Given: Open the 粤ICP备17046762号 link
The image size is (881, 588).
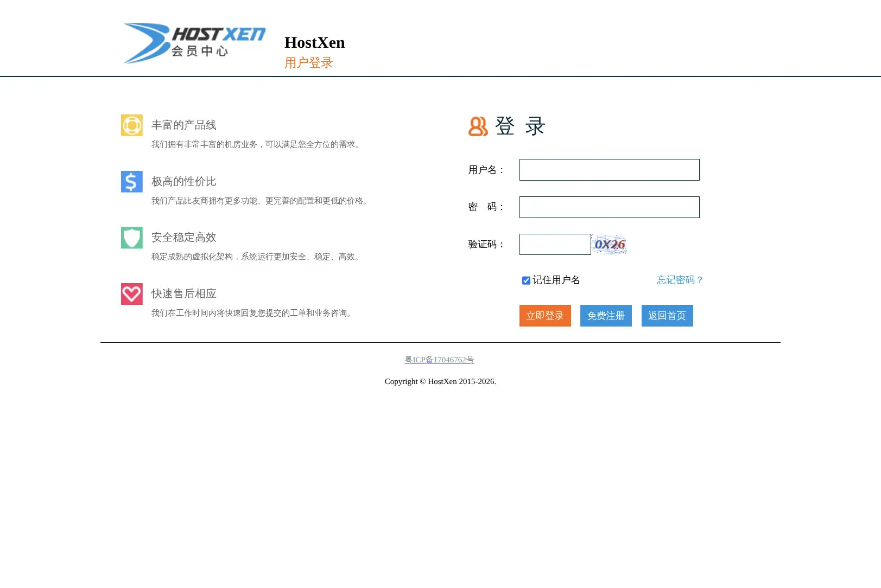Looking at the screenshot, I should tap(440, 360).
